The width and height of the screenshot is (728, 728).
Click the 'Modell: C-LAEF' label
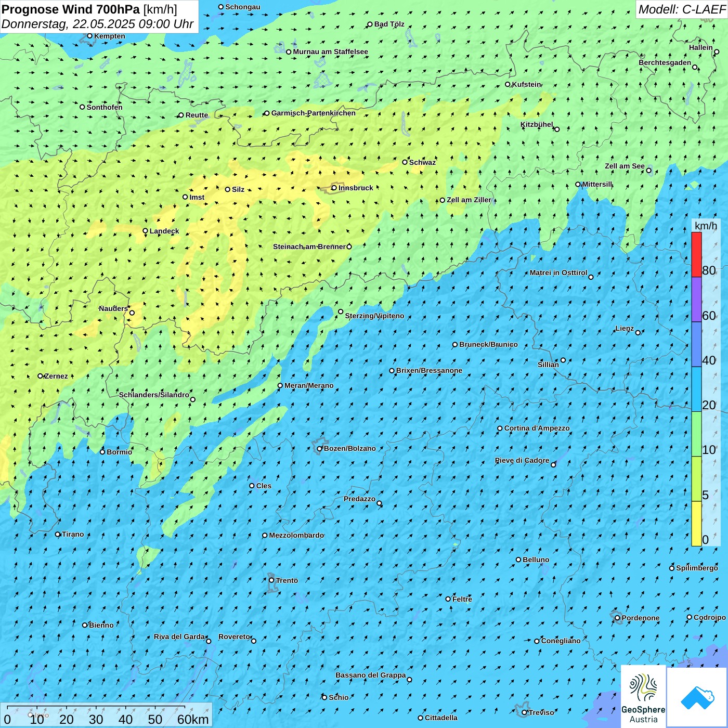682,9
